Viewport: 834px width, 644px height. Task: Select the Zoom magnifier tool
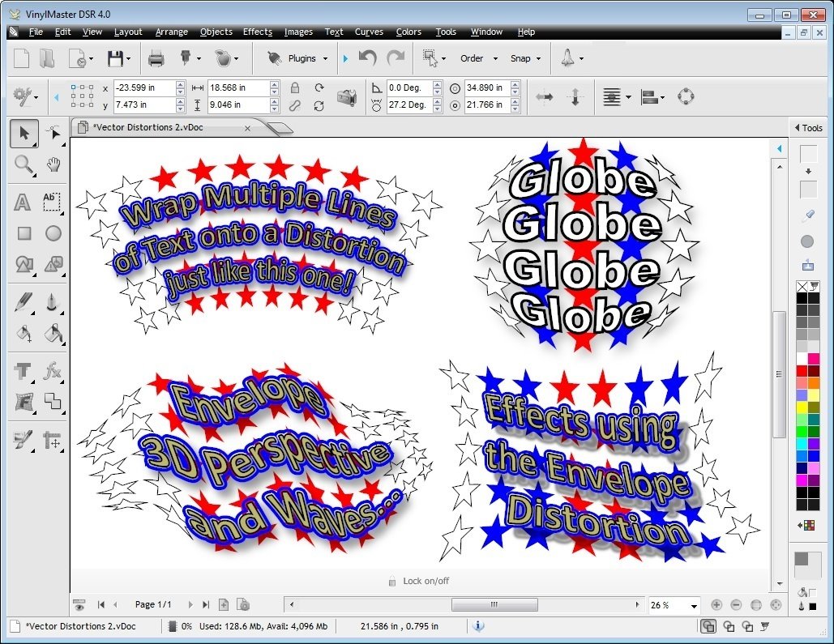(x=24, y=165)
